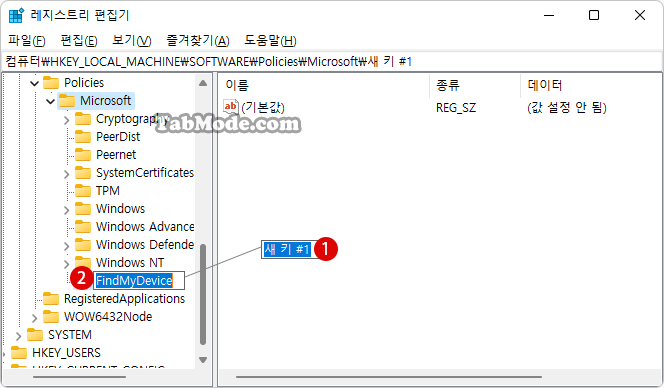Viewport: 664px width, 388px height.
Task: Open the 즐겨찾기(A) menu
Action: (198, 41)
